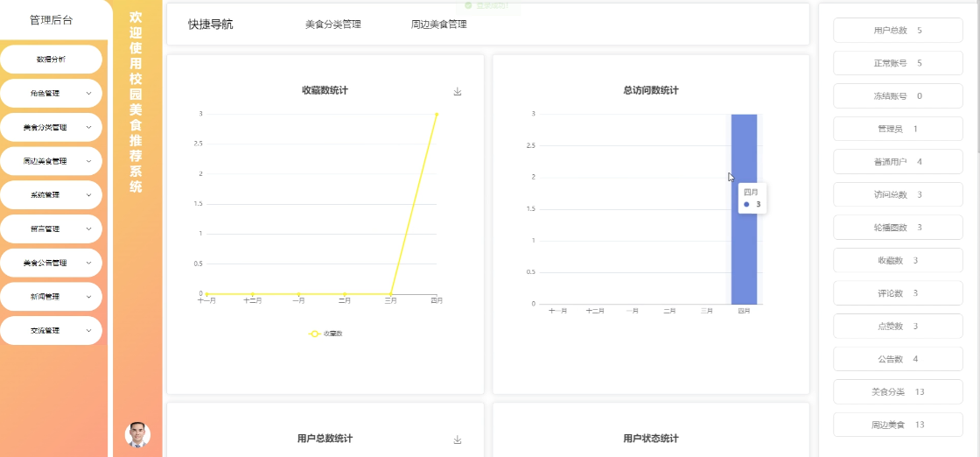This screenshot has height=457, width=980.
Task: Click the 三月 point on the 收藏数 line
Action: (390, 294)
